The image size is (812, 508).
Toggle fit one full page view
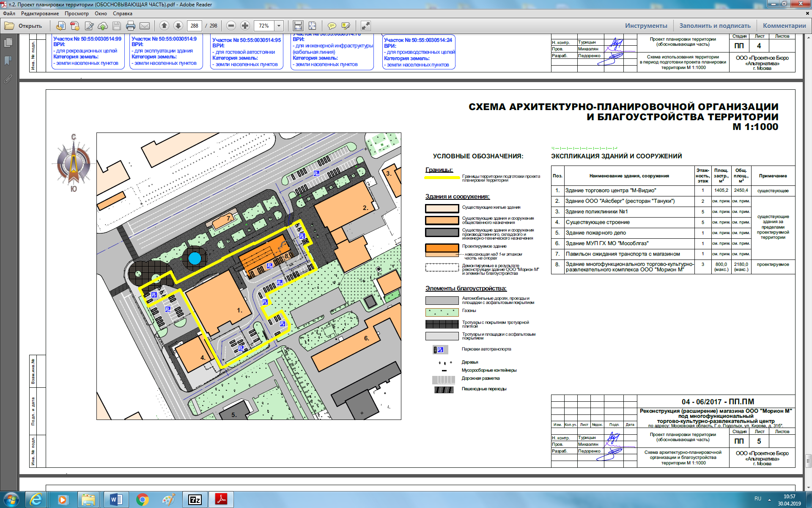312,26
